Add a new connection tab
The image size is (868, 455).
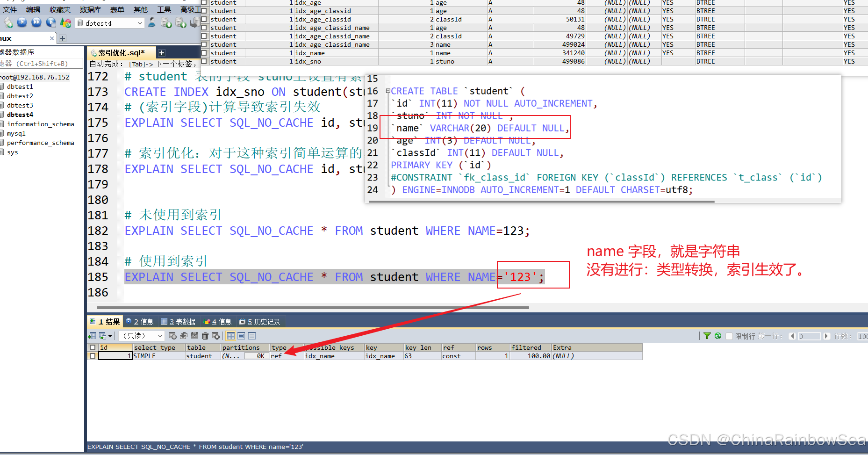point(63,38)
